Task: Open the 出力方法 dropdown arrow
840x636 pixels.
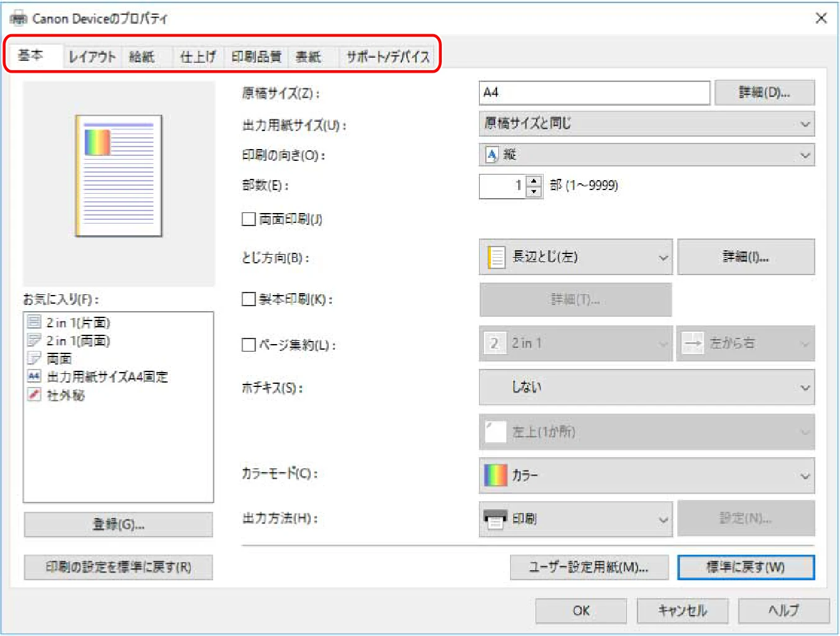Action: point(663,519)
